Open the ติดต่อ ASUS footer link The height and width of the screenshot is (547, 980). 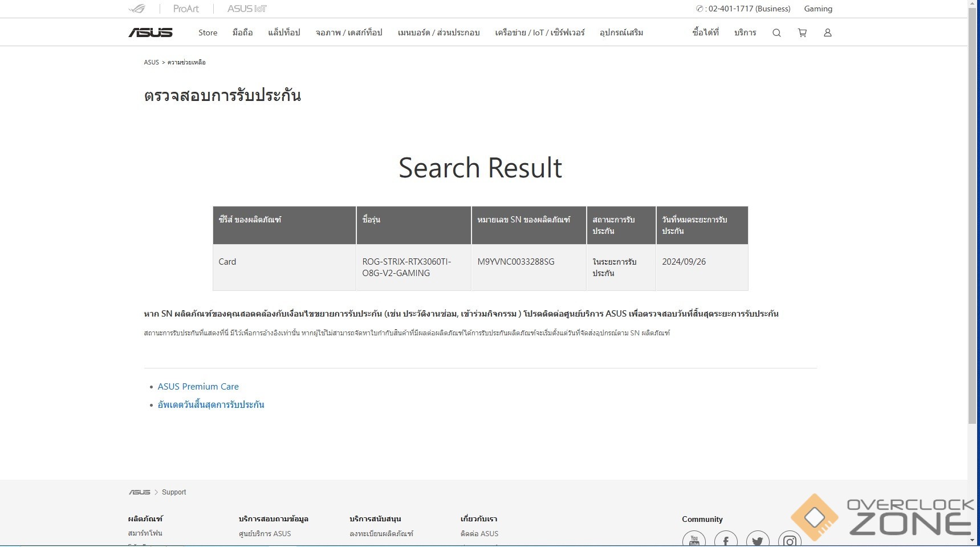(479, 534)
